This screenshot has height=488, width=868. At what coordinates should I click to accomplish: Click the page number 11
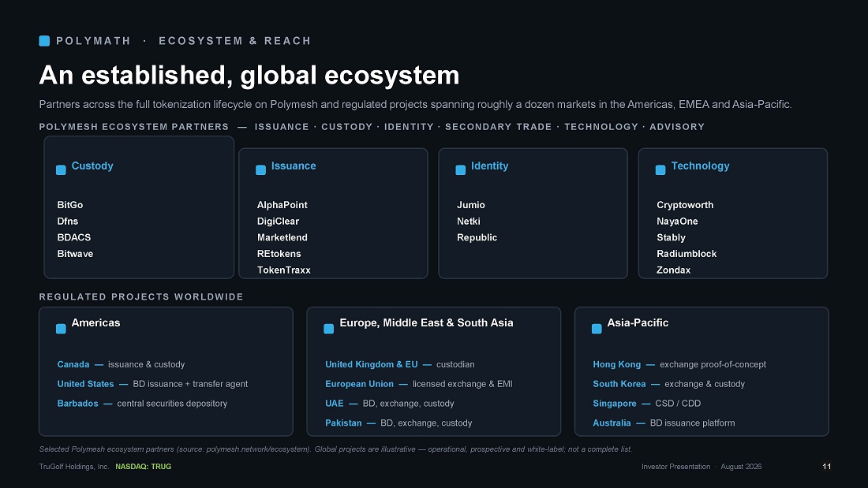(826, 467)
